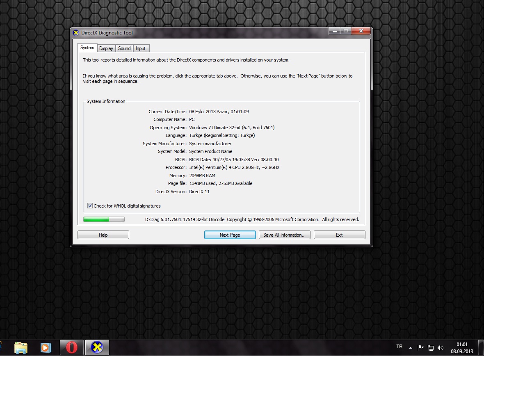525x420 pixels.
Task: Click the Intel(R) Pentium(R) 4 processor text
Action: coord(234,167)
